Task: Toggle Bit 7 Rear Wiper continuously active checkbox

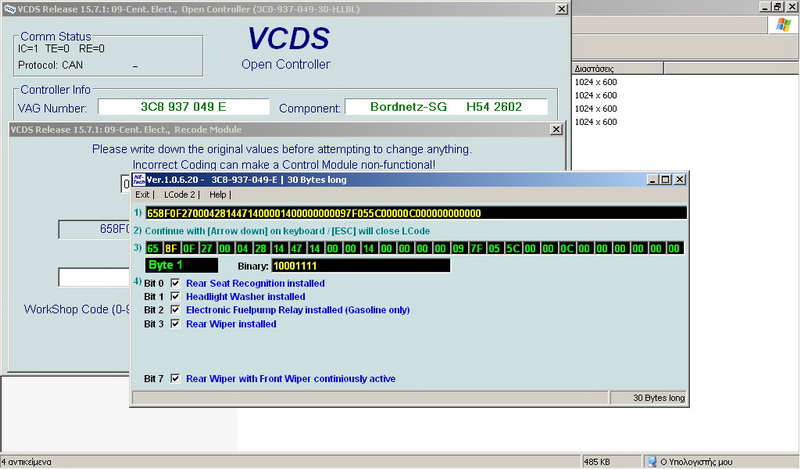Action: (x=175, y=379)
